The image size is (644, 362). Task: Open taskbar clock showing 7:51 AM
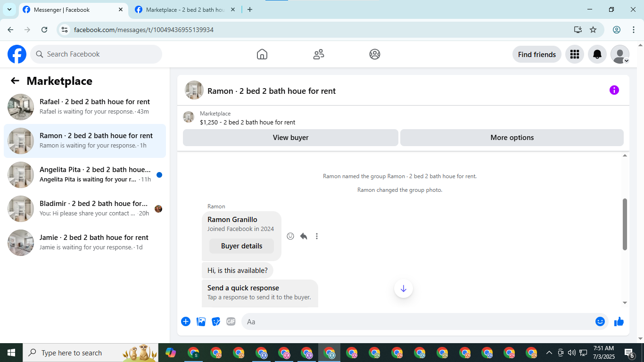(x=604, y=353)
